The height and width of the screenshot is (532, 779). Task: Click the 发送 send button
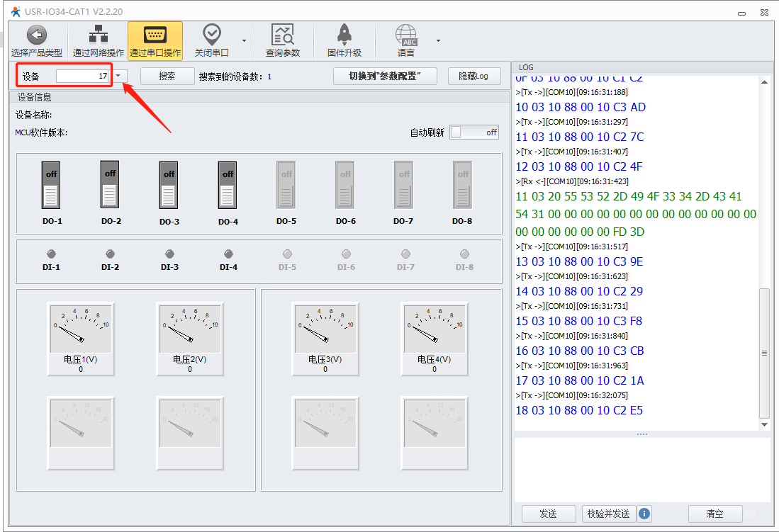(x=549, y=514)
